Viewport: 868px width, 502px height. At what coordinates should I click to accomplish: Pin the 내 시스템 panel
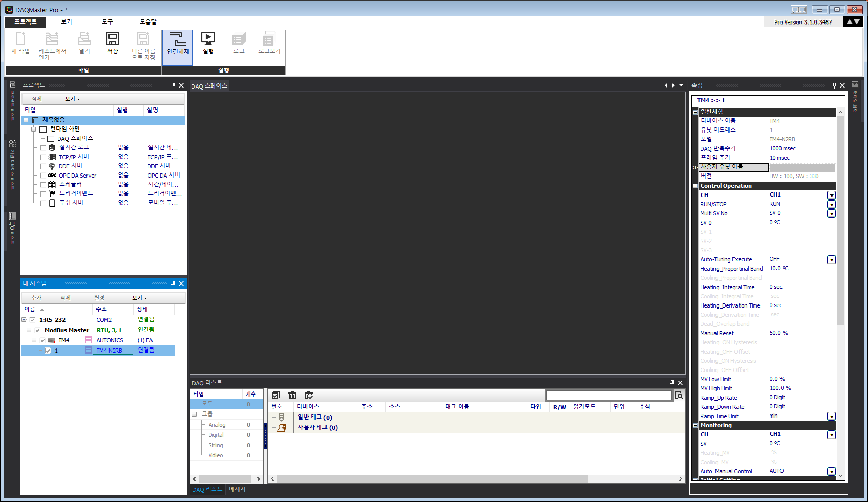[173, 283]
